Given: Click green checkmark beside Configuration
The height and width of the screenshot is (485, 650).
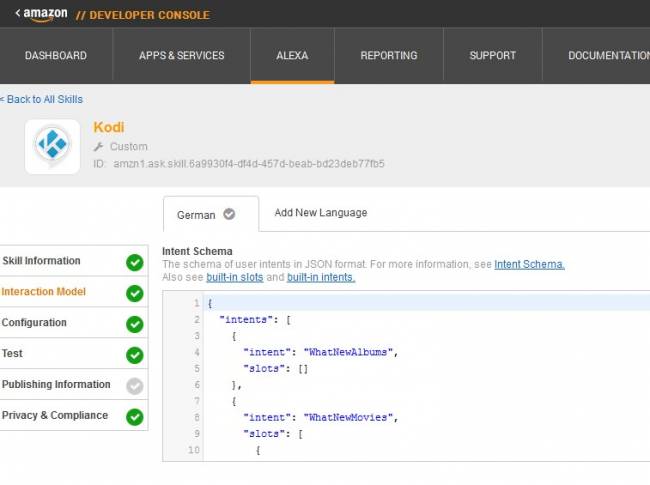Looking at the screenshot, I should (134, 324).
